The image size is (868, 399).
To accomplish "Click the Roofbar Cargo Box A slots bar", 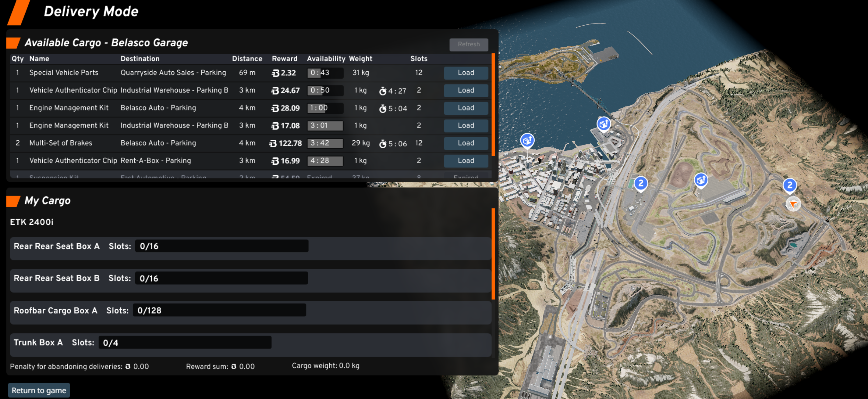I will pyautogui.click(x=219, y=310).
